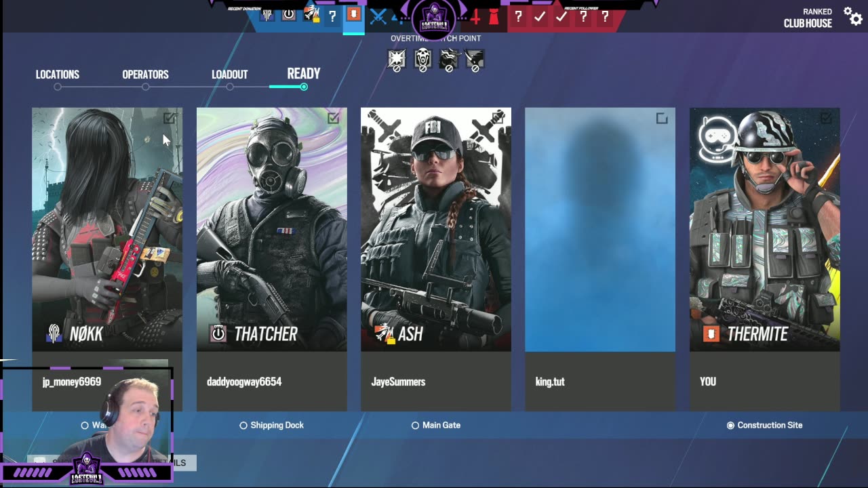Screen dimensions: 868x488
Task: Click player name JayeSummers
Action: [398, 382]
